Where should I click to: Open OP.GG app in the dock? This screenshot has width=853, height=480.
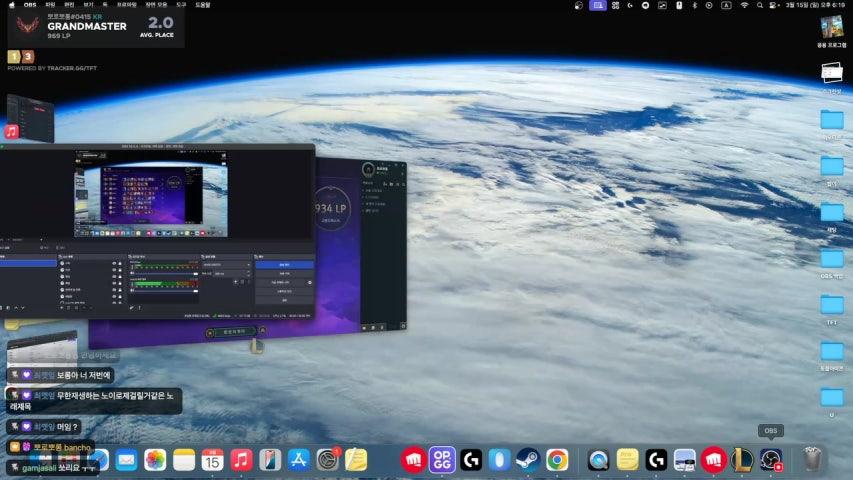click(x=442, y=460)
